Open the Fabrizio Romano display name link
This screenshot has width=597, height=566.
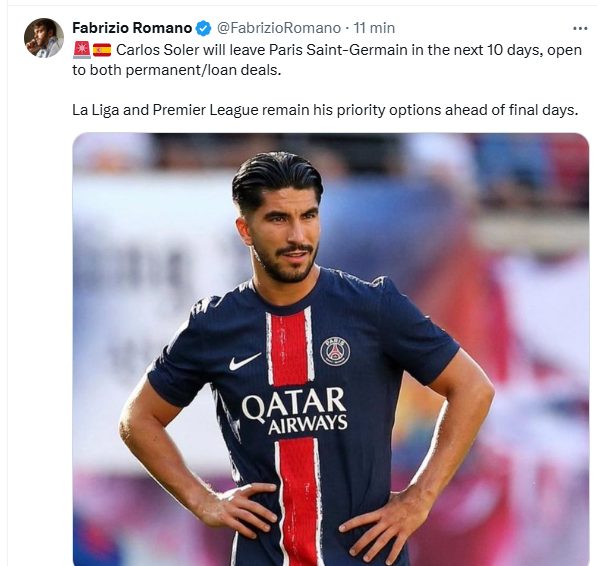[x=132, y=28]
